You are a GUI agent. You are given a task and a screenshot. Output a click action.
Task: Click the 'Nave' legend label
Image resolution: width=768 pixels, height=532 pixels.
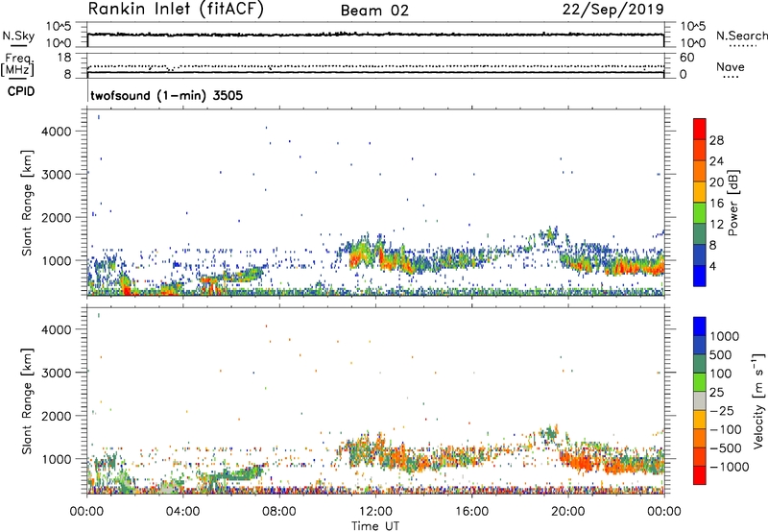(x=731, y=66)
